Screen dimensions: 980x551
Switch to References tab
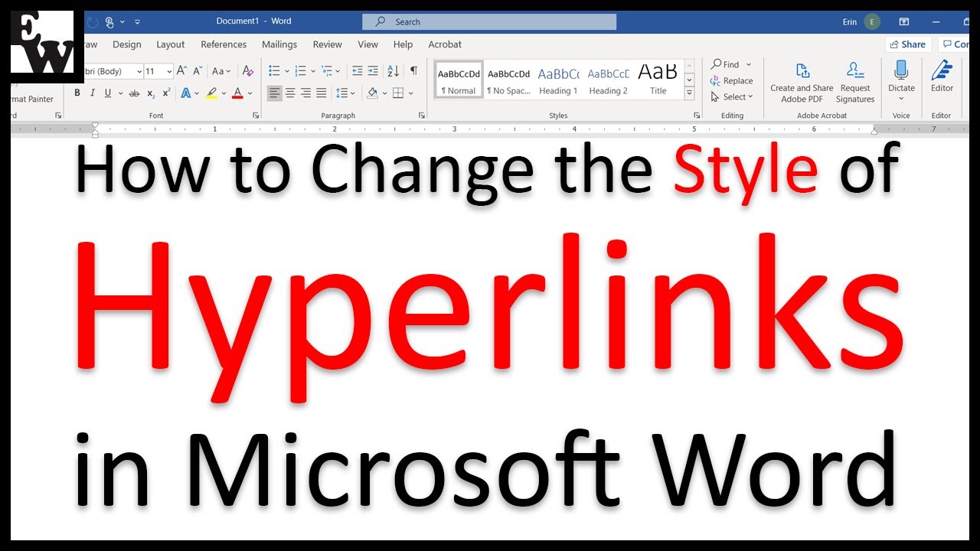click(x=224, y=44)
